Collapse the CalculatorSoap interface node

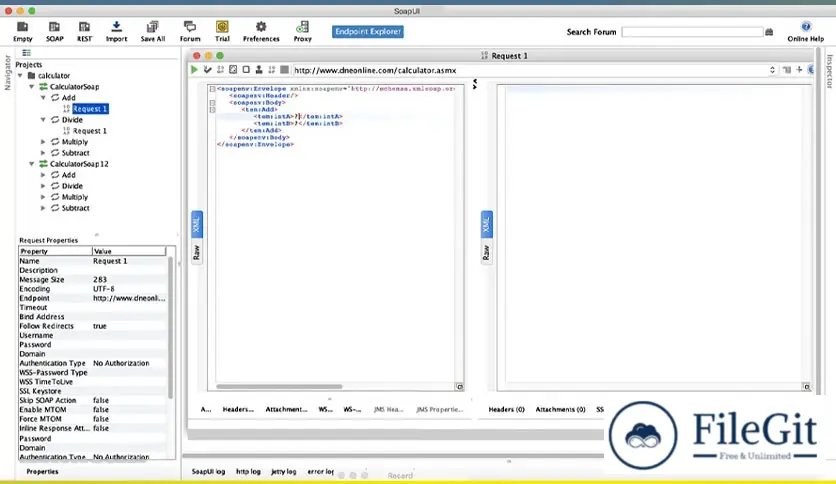(31, 87)
